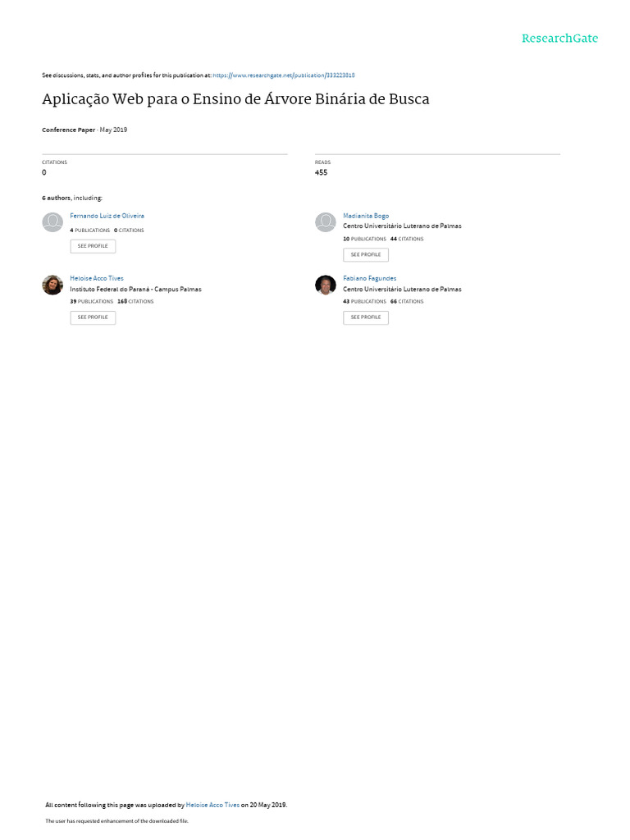Click Fernando Luiz de Oliveira's avatar

pyautogui.click(x=52, y=222)
